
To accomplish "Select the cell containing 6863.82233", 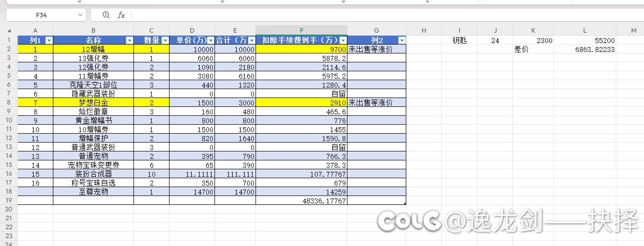I will (x=585, y=49).
